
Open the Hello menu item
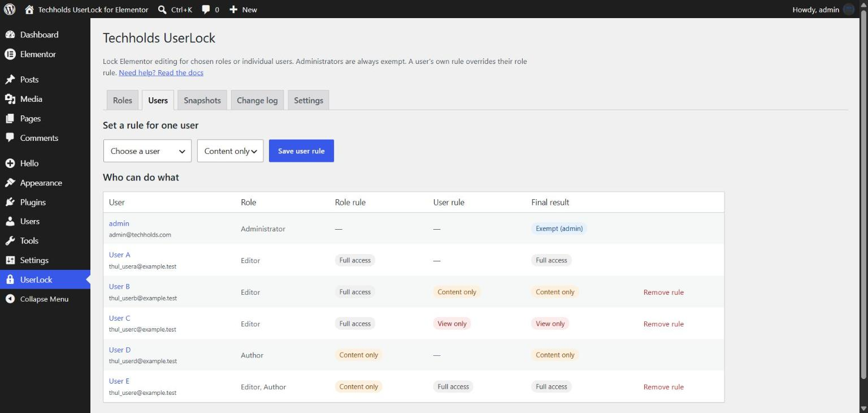pyautogui.click(x=45, y=164)
